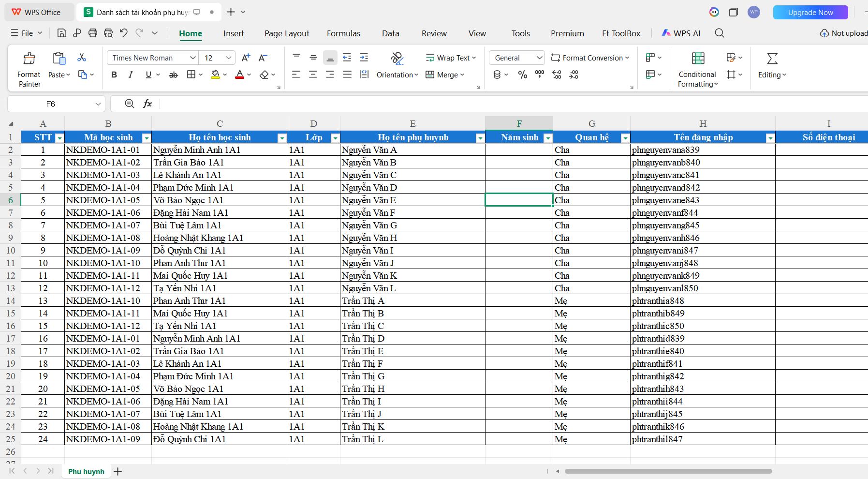Open the Phu huynh sheet tab
868x479 pixels.
point(86,471)
